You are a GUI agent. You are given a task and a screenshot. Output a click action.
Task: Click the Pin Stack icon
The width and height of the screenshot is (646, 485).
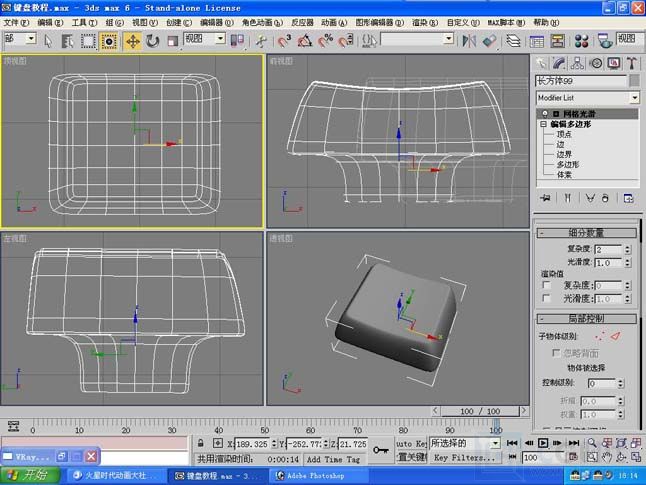tap(545, 198)
